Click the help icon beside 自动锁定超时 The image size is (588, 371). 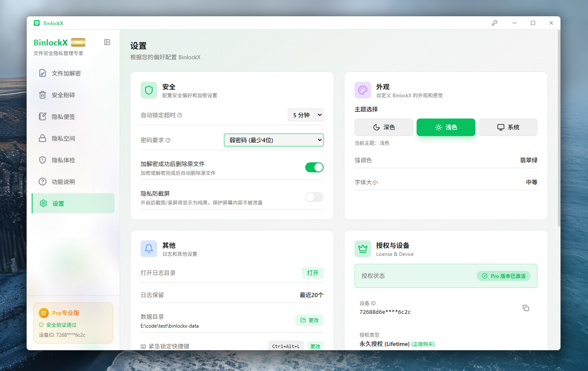click(180, 115)
